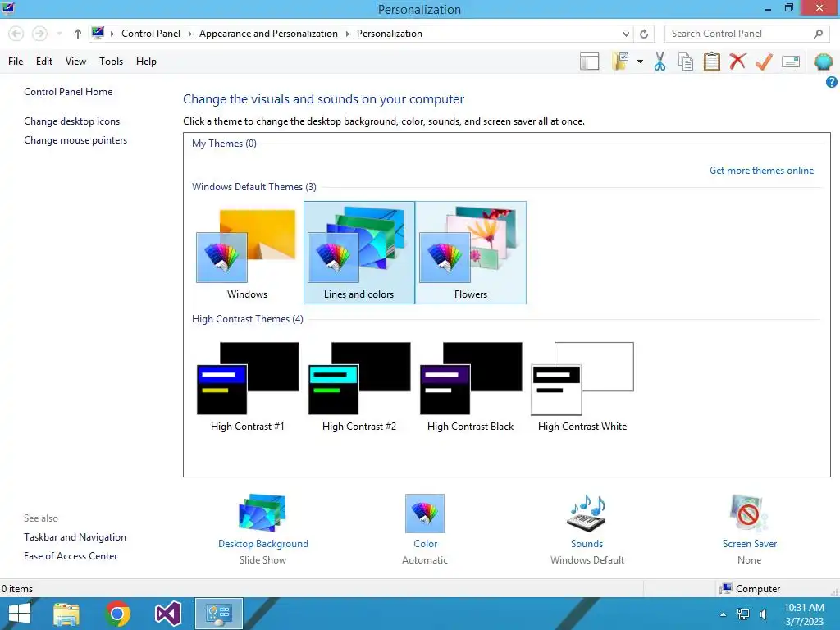Go back with the Back arrow

[x=16, y=34]
